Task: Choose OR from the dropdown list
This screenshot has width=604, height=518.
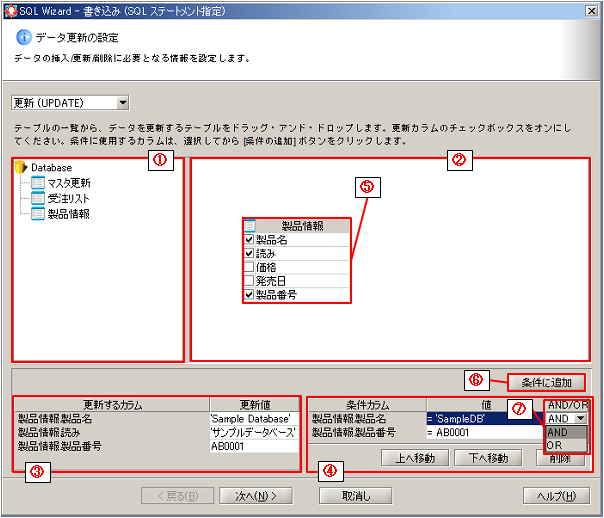Action: (555, 445)
